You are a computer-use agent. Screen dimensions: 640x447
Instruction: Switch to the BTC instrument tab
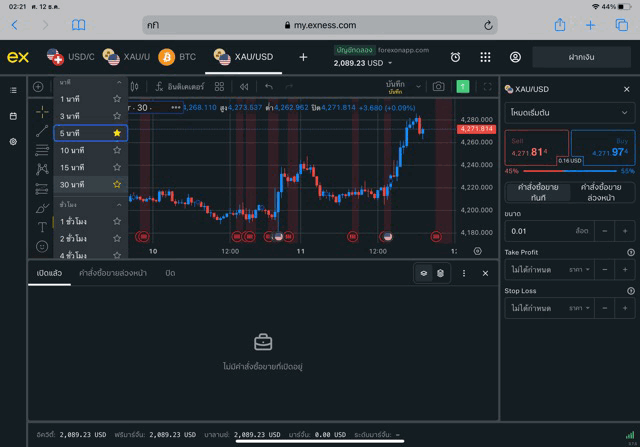point(178,57)
